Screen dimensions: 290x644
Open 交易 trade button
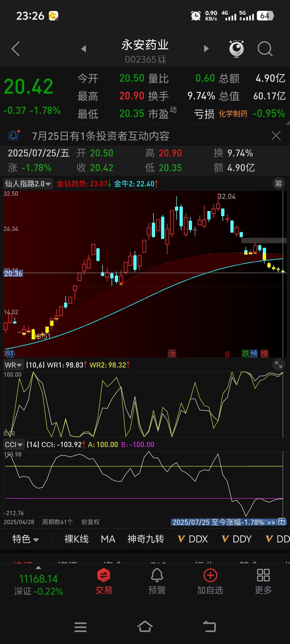[x=104, y=581]
